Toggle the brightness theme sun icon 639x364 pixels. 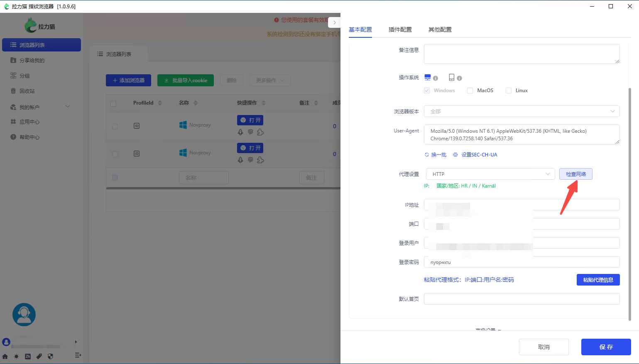pos(16,356)
